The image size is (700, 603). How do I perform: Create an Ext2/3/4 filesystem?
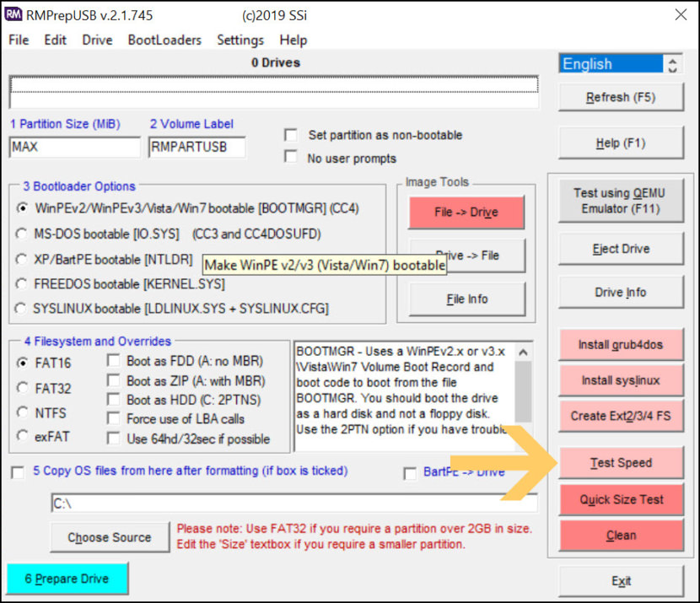point(621,416)
